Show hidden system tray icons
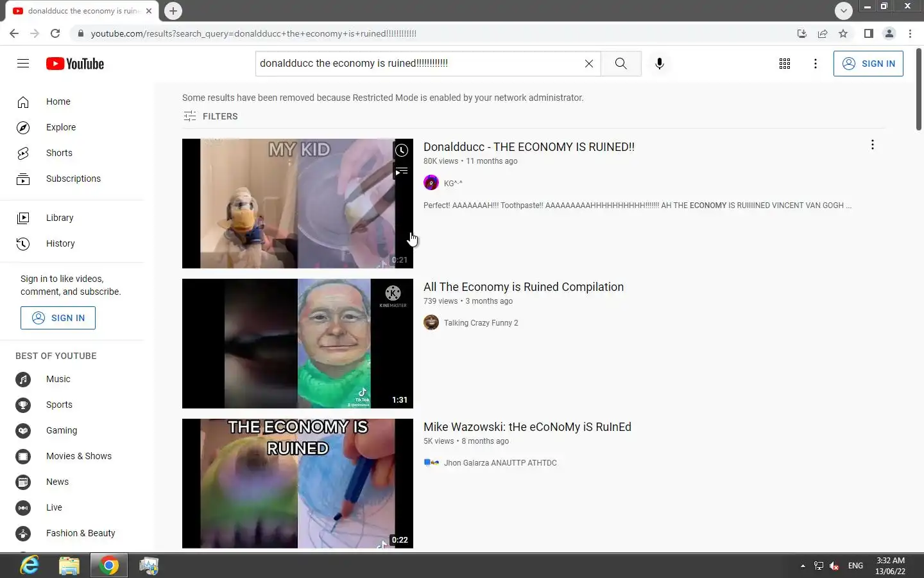 pos(803,566)
